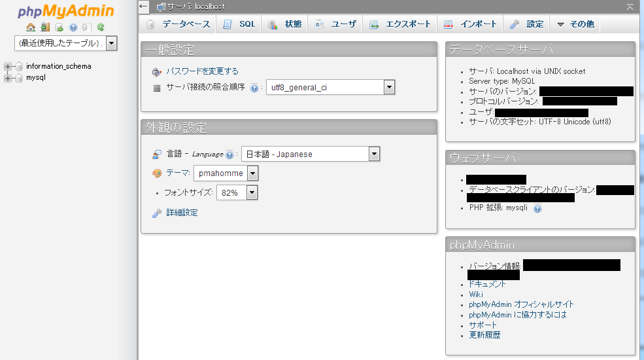The image size is (644, 360).
Task: Click the wrench icon beside 詳細設定
Action: click(x=156, y=213)
